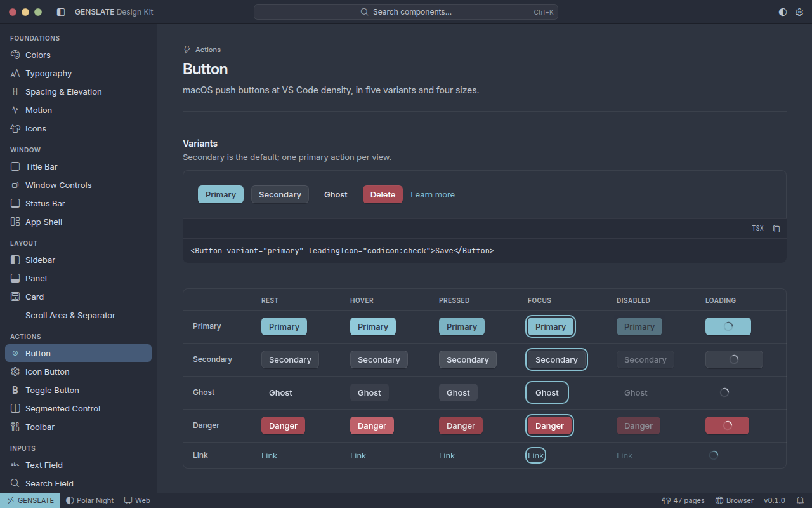Click the Toggle Button bold B icon
Viewport: 812px width, 508px height.
(x=15, y=391)
